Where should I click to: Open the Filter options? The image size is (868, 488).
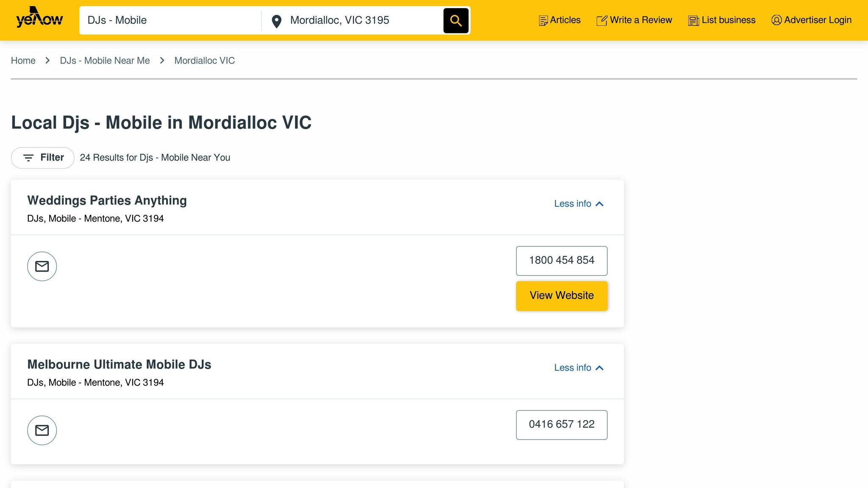pyautogui.click(x=43, y=158)
